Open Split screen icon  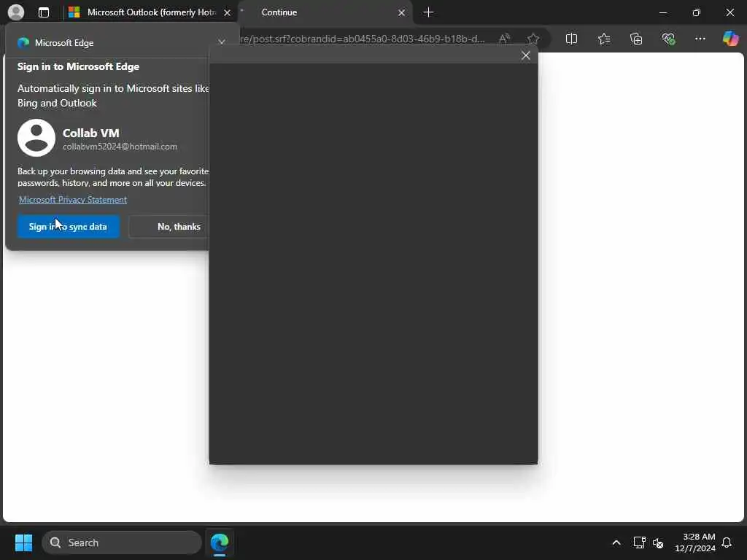click(571, 39)
